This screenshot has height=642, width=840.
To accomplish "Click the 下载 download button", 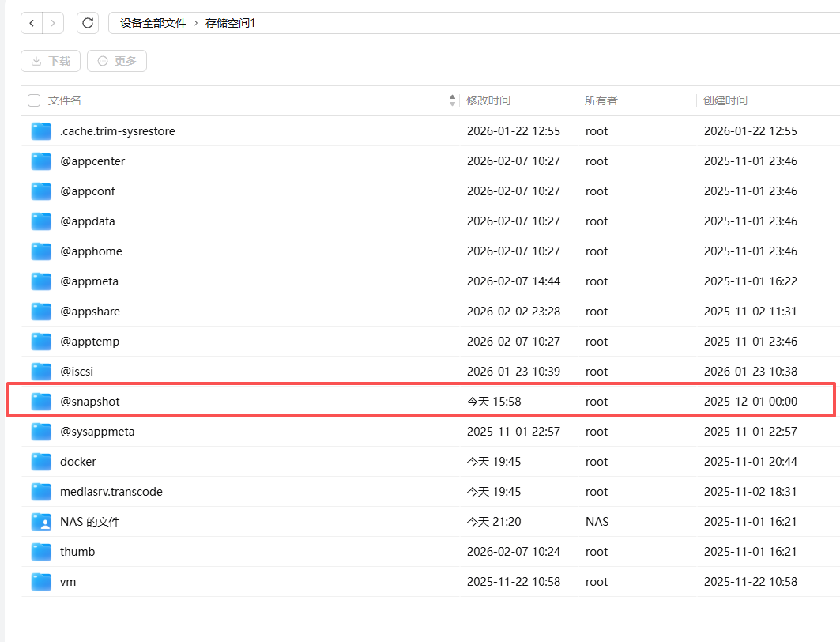I will point(51,61).
